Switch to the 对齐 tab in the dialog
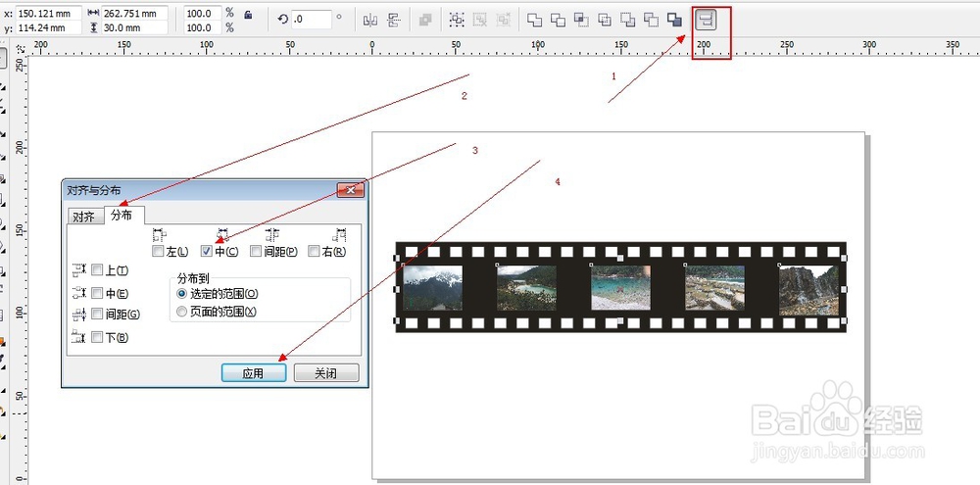980x485 pixels. pyautogui.click(x=84, y=217)
